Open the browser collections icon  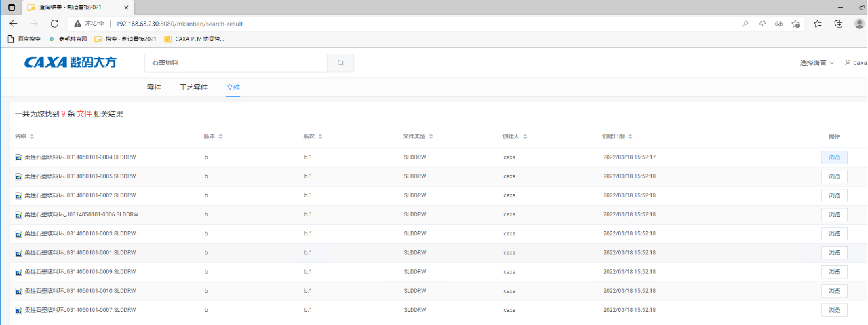[838, 24]
